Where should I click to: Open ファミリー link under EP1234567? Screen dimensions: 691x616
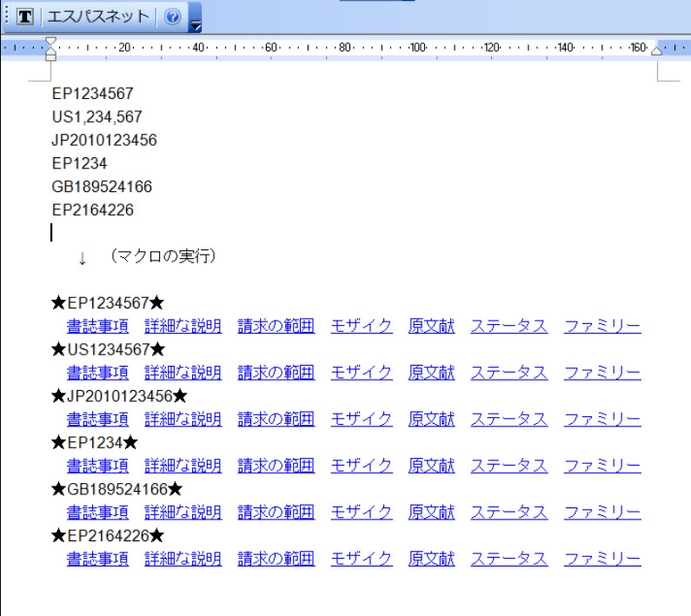click(601, 327)
